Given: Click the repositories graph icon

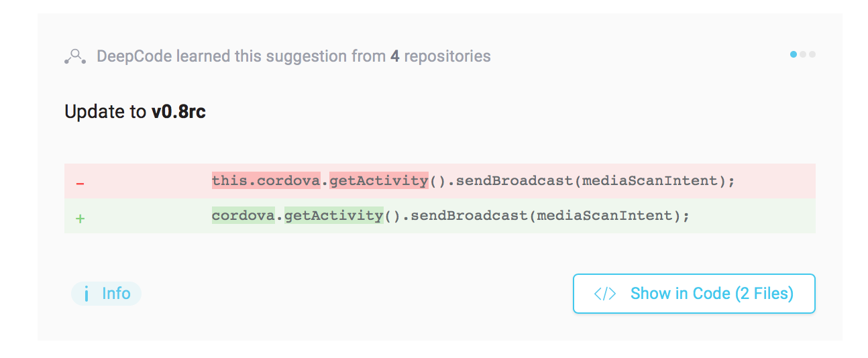Looking at the screenshot, I should 75,56.
